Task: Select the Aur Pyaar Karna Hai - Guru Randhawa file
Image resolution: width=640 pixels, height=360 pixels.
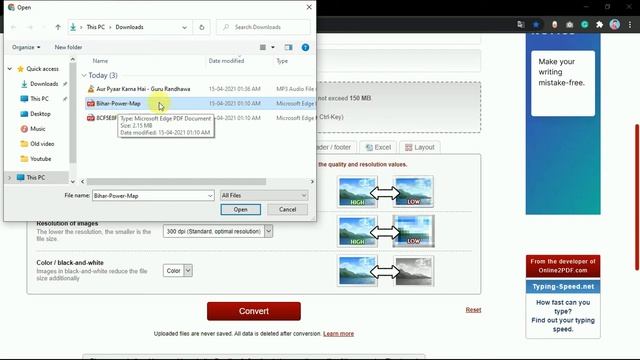Action: click(x=143, y=89)
